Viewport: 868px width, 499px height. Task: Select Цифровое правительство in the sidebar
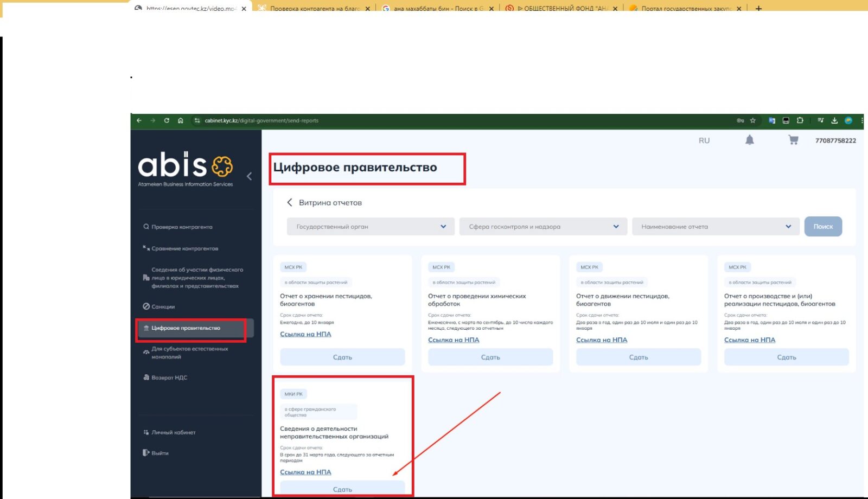point(186,328)
